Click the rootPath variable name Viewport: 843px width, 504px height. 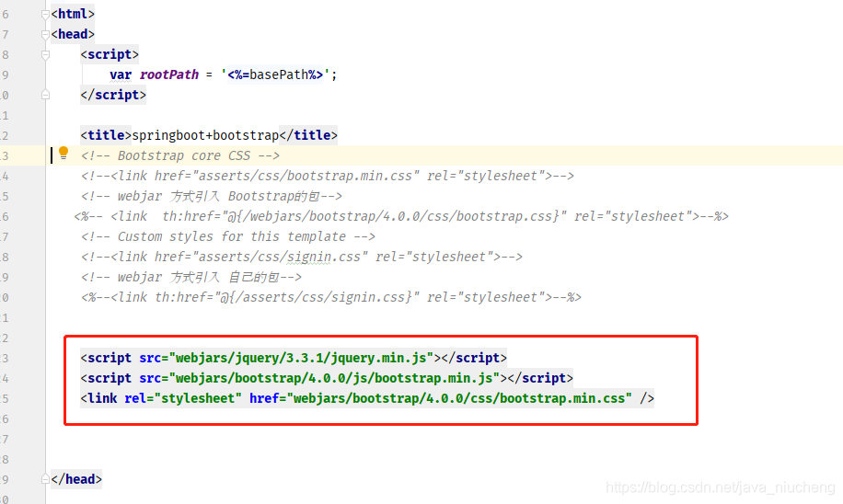(x=168, y=74)
